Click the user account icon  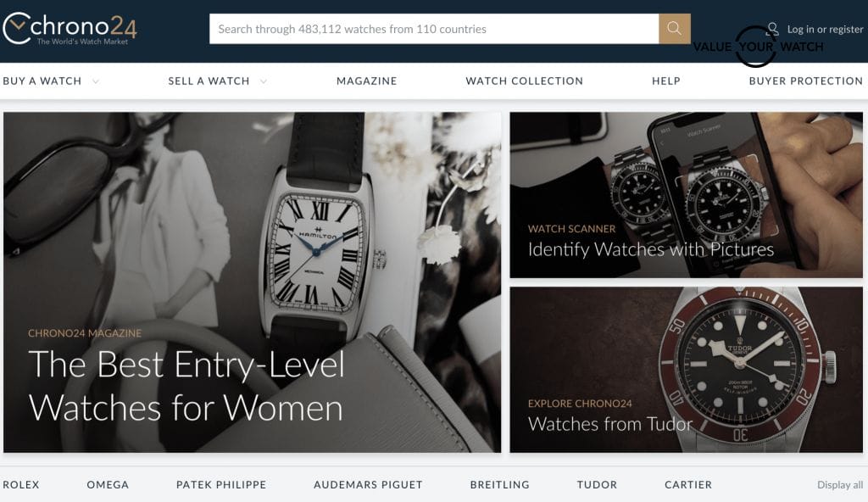[x=773, y=29]
